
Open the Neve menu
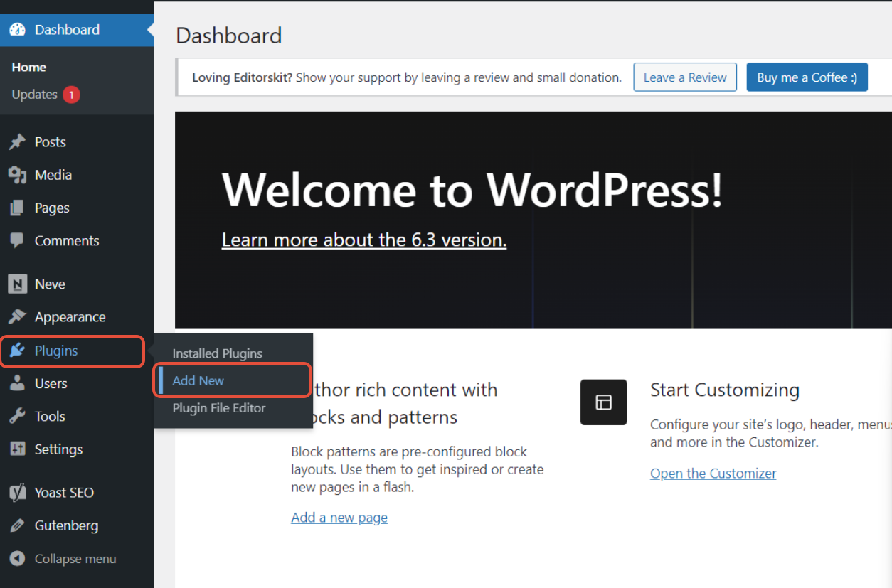point(77,284)
